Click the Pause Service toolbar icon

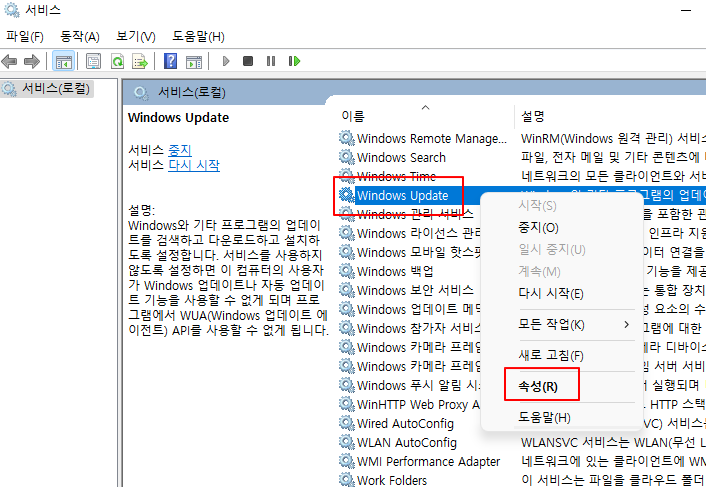pyautogui.click(x=271, y=61)
